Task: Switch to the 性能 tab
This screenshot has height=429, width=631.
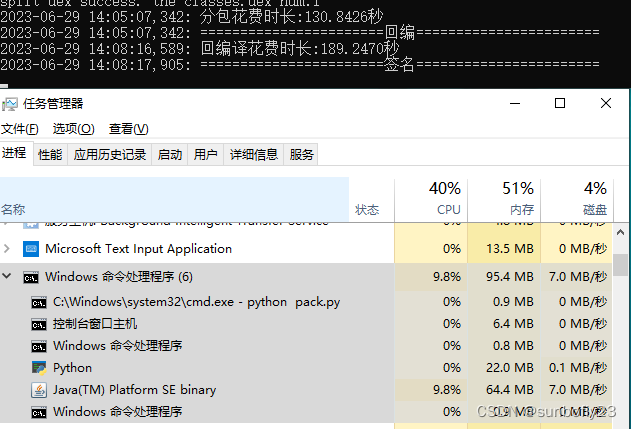Action: [50, 155]
